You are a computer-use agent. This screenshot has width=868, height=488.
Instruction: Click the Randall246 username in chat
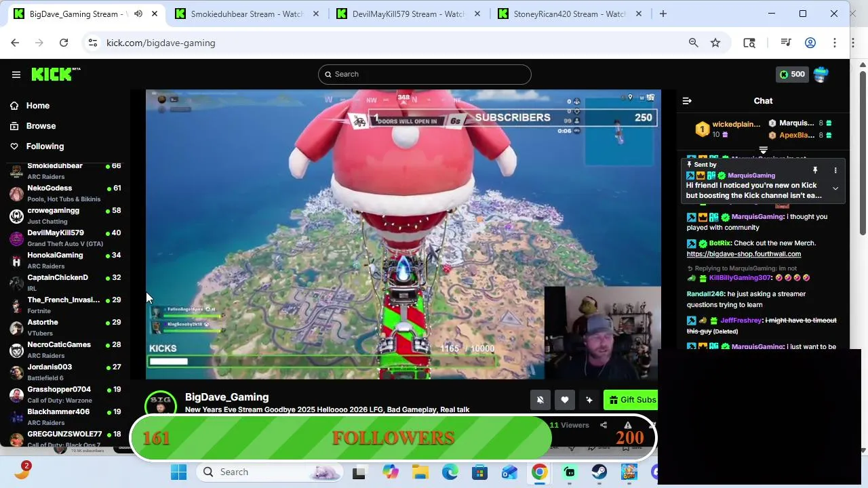705,294
